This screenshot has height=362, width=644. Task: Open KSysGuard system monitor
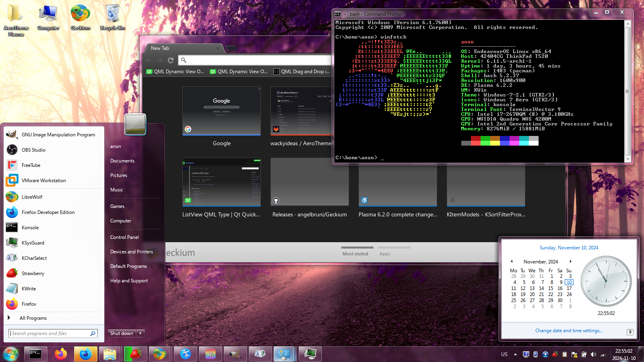pos(32,243)
